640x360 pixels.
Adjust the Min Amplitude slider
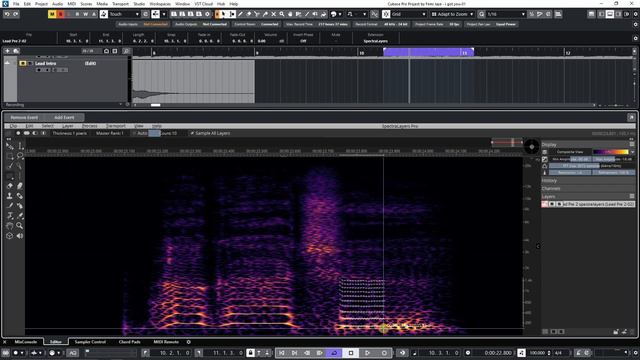click(571, 159)
